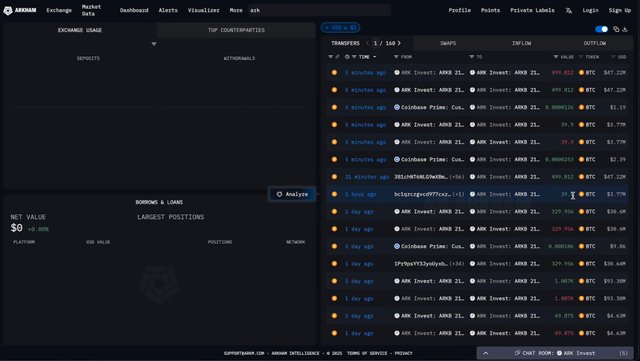Click the Coinbase Prime icon in the $2.39 row
This screenshot has height=361, width=640.
(397, 159)
